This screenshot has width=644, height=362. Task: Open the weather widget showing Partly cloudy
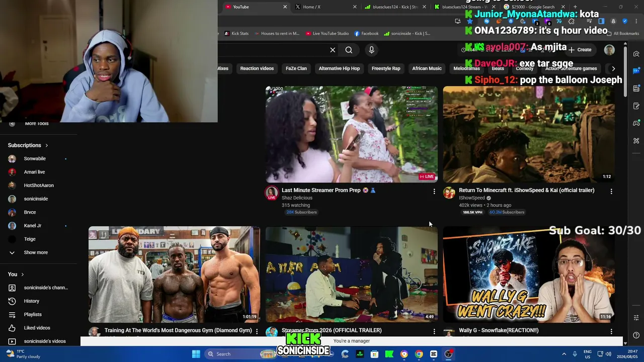[23, 354]
